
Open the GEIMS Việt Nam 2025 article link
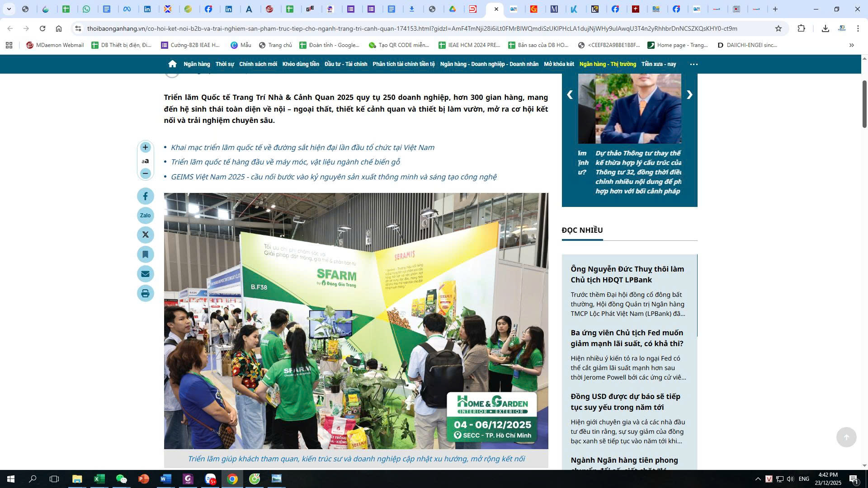[333, 177]
